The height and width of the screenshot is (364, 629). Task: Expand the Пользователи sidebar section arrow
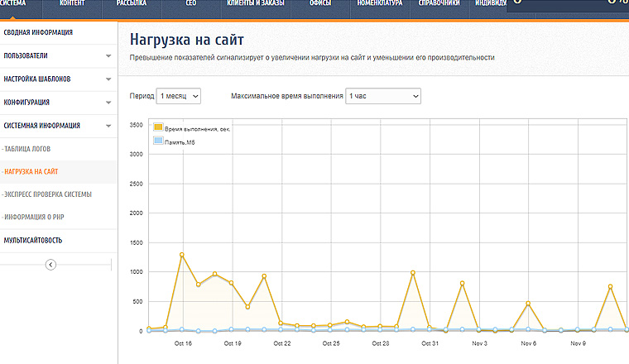[108, 56]
